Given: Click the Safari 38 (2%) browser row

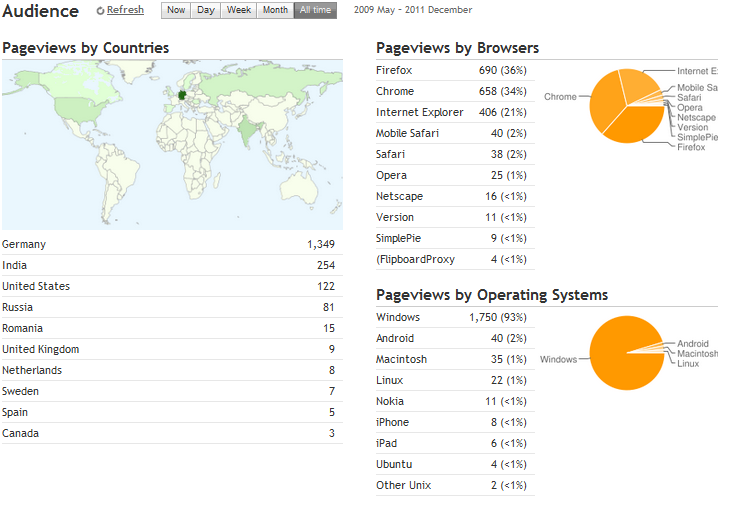Looking at the screenshot, I should click(x=455, y=154).
